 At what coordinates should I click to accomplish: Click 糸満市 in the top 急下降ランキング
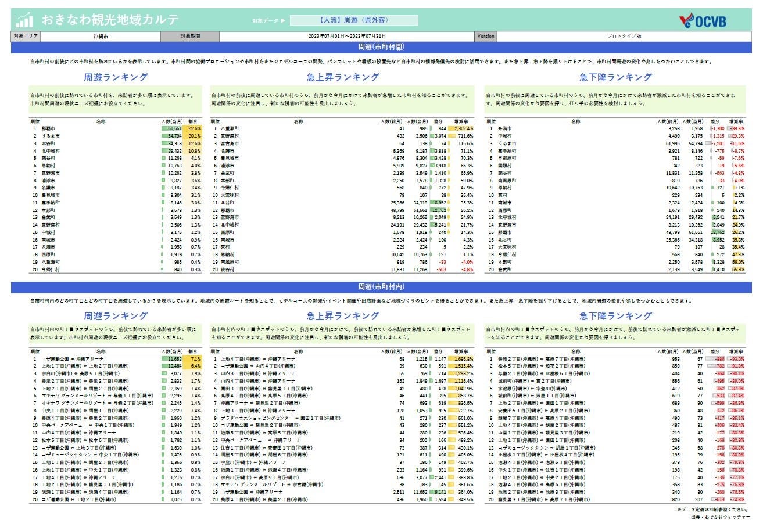pyautogui.click(x=504, y=128)
